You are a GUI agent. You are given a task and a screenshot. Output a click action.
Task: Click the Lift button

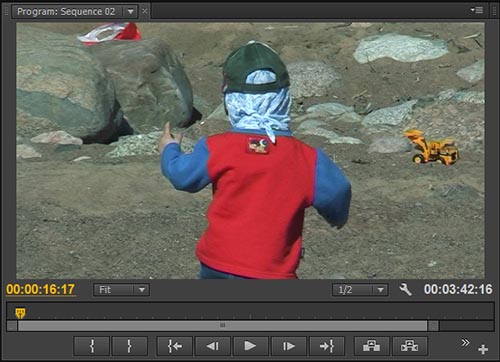[x=371, y=346]
